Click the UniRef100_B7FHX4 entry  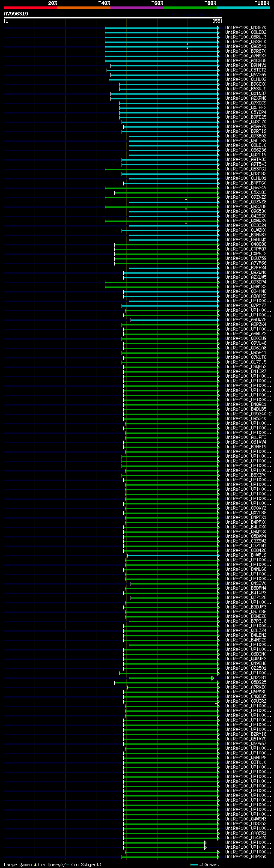[x=246, y=268]
